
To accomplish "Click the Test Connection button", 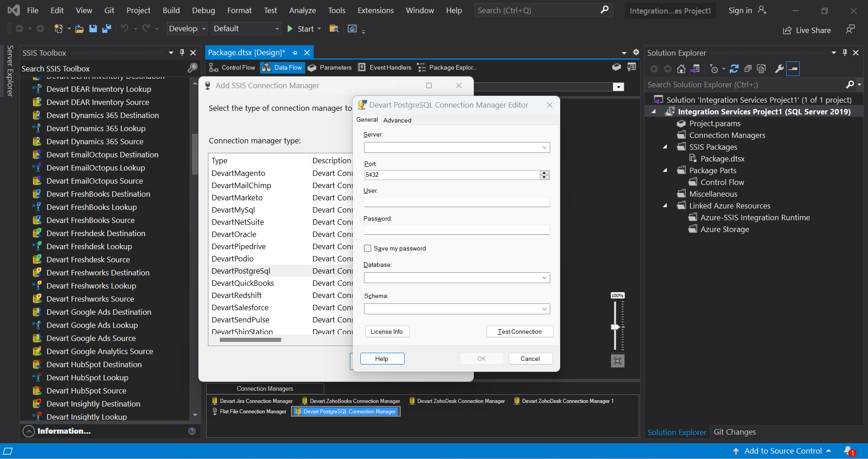I will pyautogui.click(x=519, y=331).
